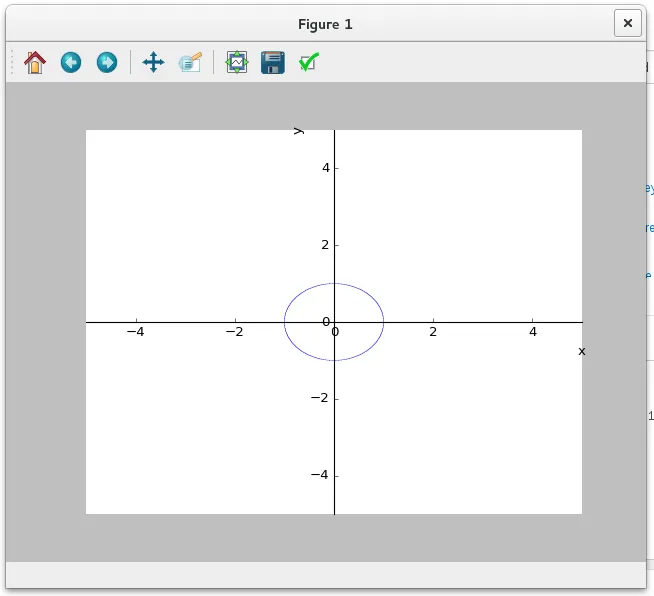Click the y-axis tick label −4
Viewport: 654px width, 596px height.
[320, 475]
